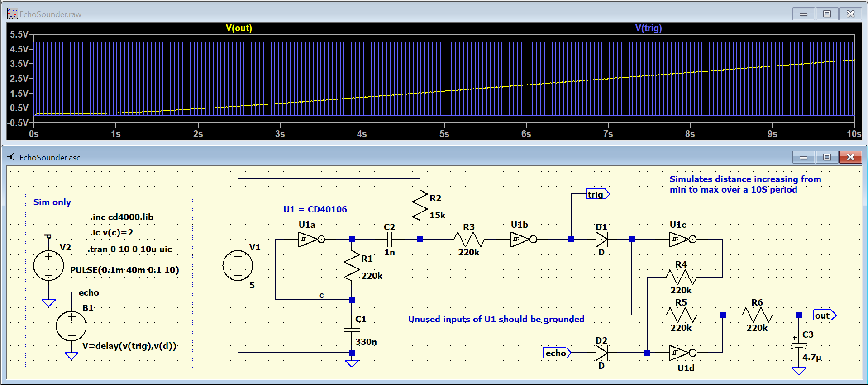This screenshot has height=386, width=868.
Task: Select behavioral source B1 symbol
Action: [71, 326]
